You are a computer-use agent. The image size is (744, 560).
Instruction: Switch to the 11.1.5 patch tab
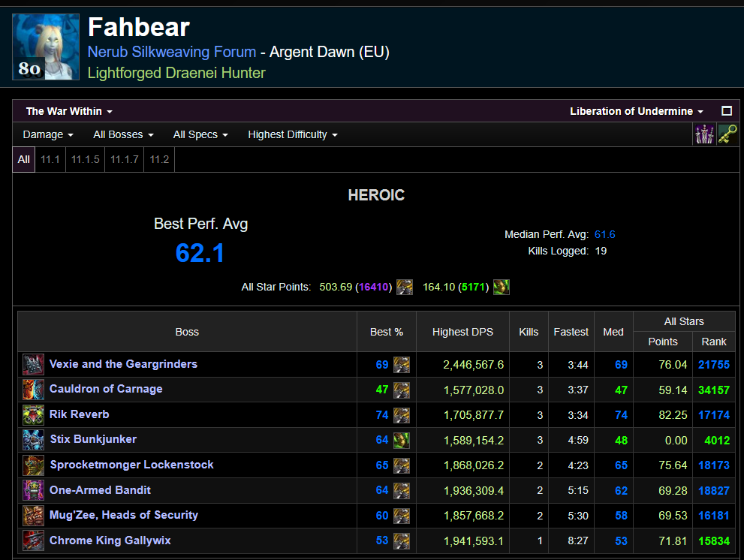click(86, 159)
